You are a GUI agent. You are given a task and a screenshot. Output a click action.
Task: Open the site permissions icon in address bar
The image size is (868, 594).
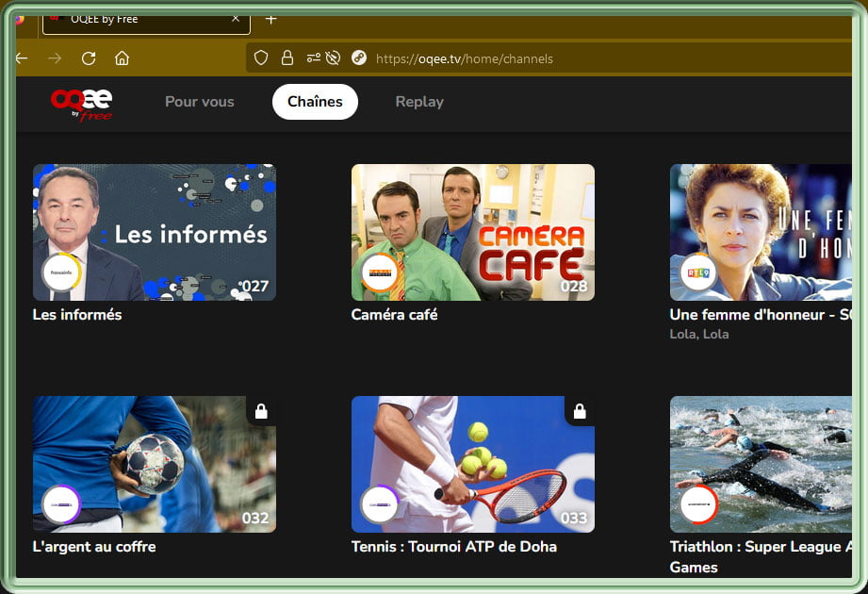point(313,58)
